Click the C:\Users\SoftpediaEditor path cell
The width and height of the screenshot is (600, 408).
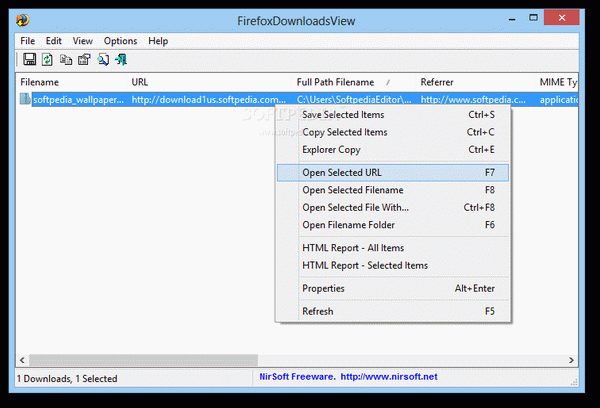click(x=354, y=100)
